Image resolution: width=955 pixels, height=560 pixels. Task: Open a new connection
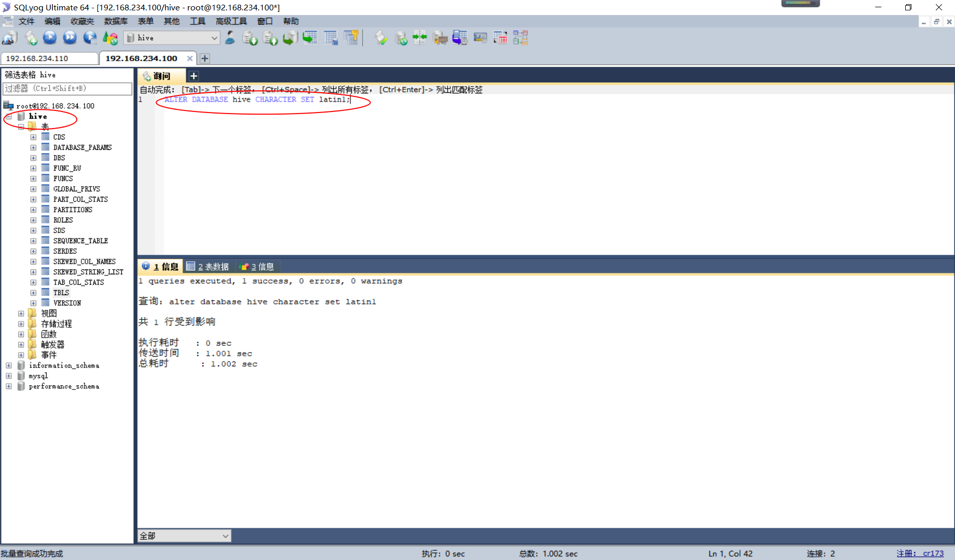point(10,38)
